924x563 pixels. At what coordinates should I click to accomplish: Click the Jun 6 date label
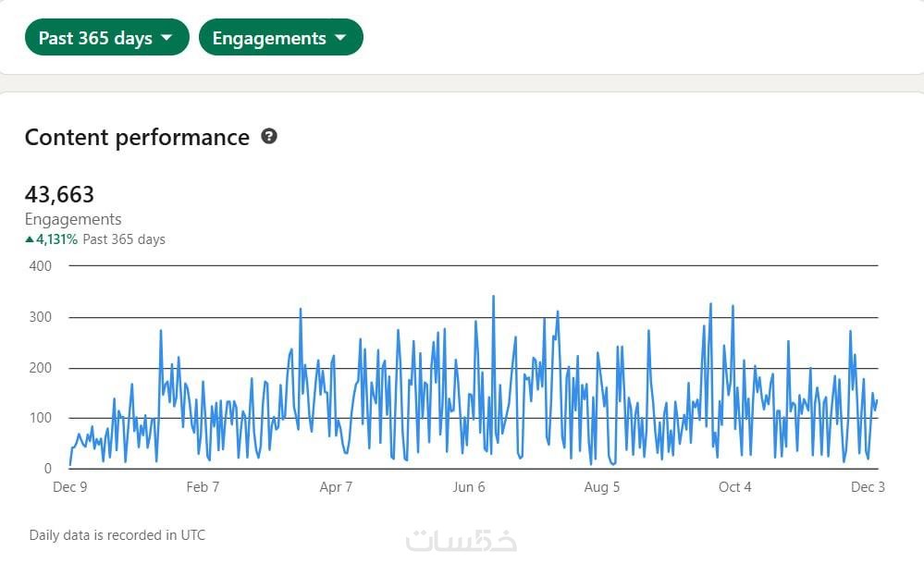pyautogui.click(x=469, y=487)
